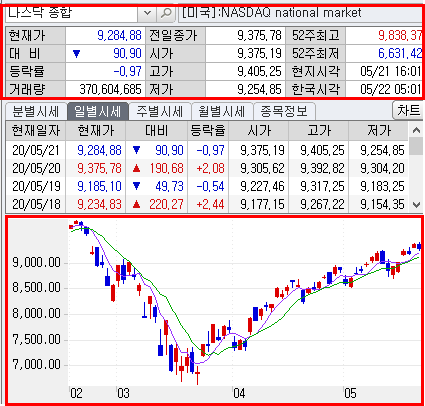This screenshot has width=425, height=406.
Task: Open the 종목정보 tab
Action: click(284, 111)
